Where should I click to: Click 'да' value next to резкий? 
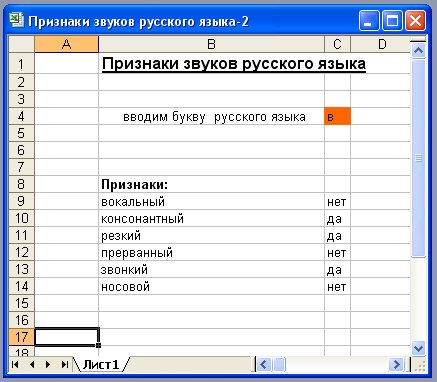pos(337,235)
